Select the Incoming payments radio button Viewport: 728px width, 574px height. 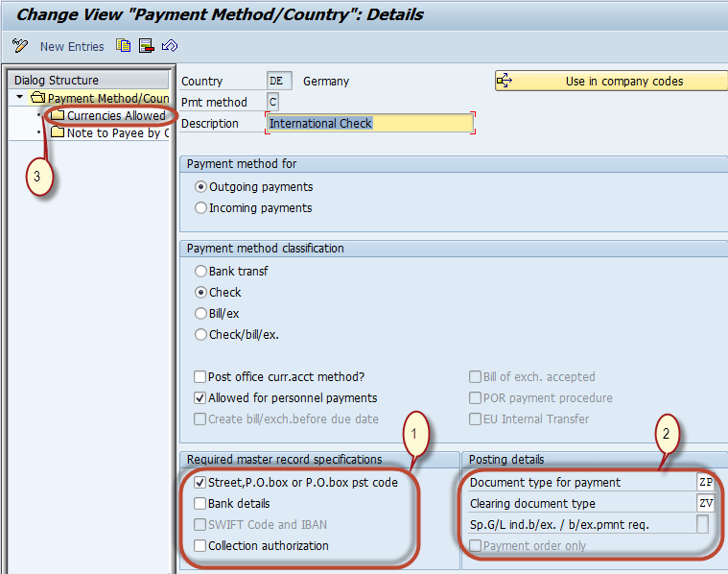tap(200, 208)
